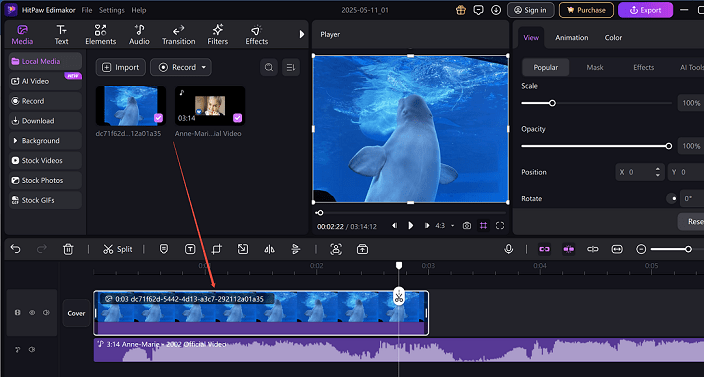This screenshot has height=377, width=704.
Task: Open the File menu
Action: pyautogui.click(x=87, y=10)
